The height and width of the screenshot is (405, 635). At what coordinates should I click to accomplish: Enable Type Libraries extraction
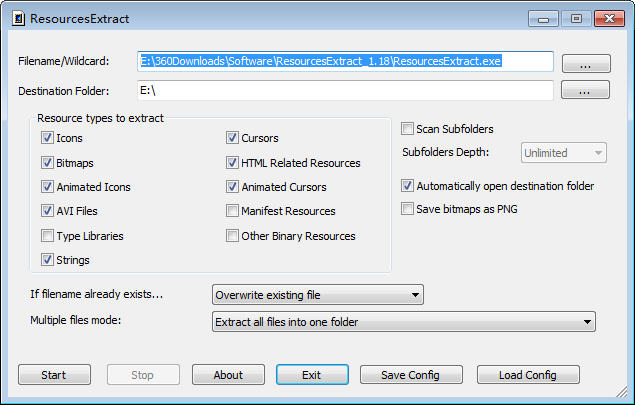coord(47,235)
